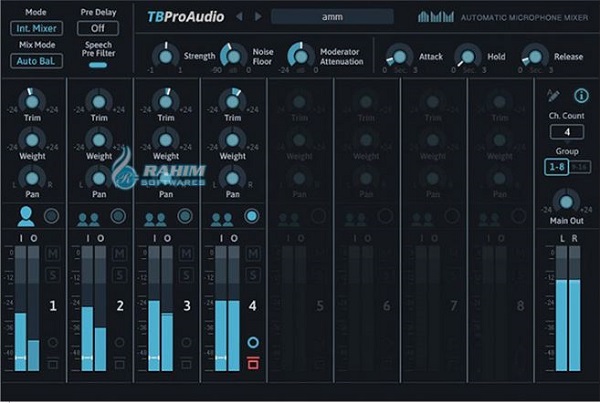This screenshot has width=600, height=403.
Task: Click channel 4 Pan knob
Action: click(232, 178)
